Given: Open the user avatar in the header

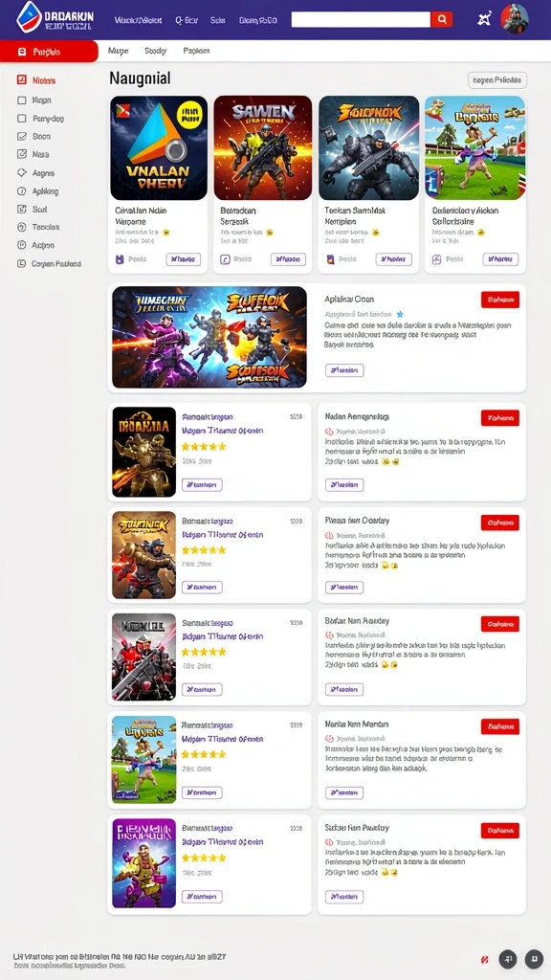Looking at the screenshot, I should [x=514, y=19].
